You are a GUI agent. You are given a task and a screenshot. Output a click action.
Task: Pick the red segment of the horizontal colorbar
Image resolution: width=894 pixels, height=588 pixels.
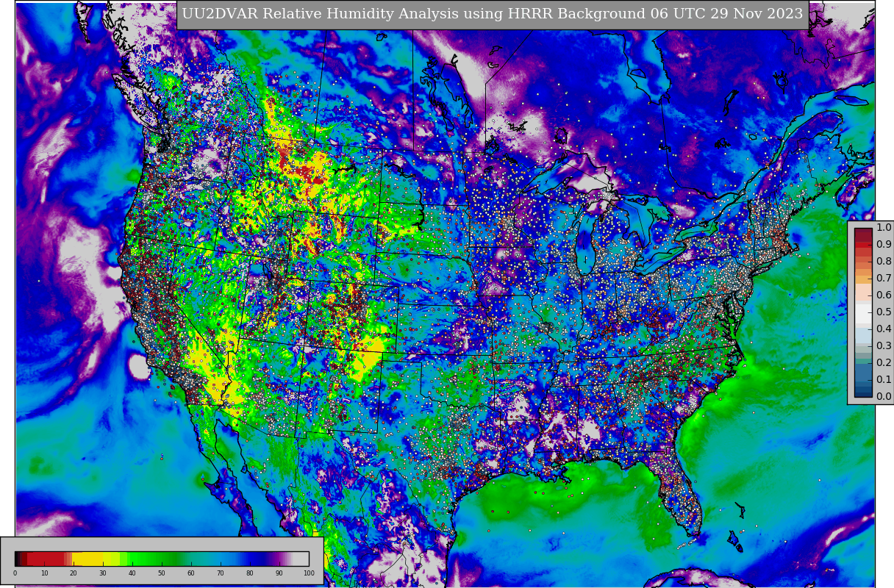tap(46, 559)
